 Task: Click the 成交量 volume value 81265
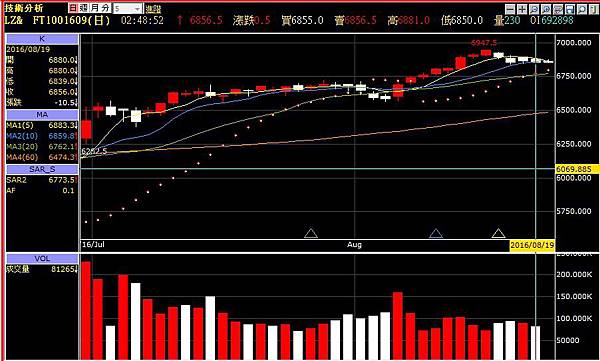[x=64, y=270]
